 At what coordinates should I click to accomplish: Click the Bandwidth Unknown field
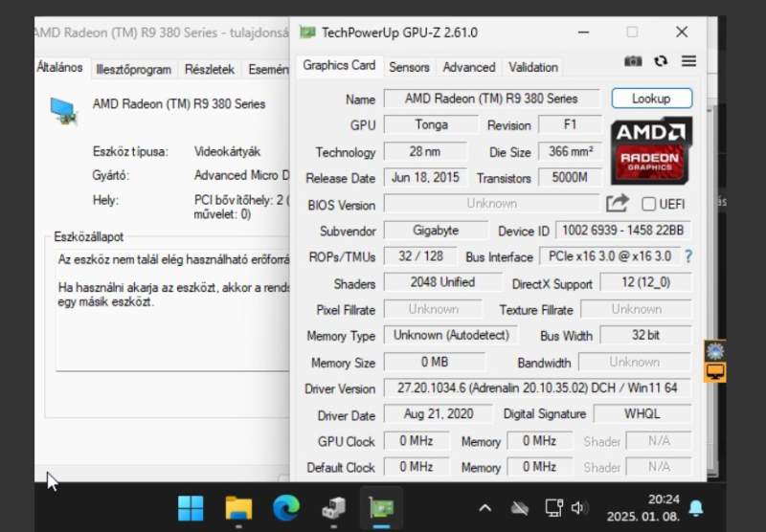pos(635,362)
